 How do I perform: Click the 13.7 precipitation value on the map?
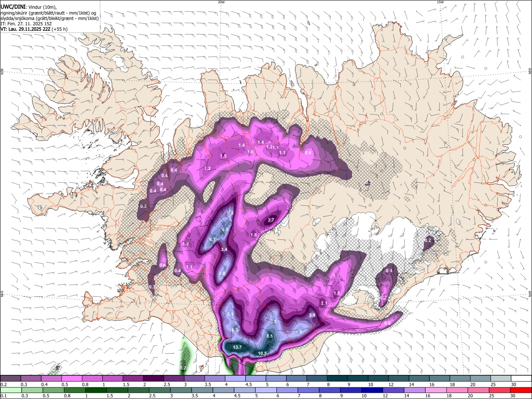click(x=237, y=347)
